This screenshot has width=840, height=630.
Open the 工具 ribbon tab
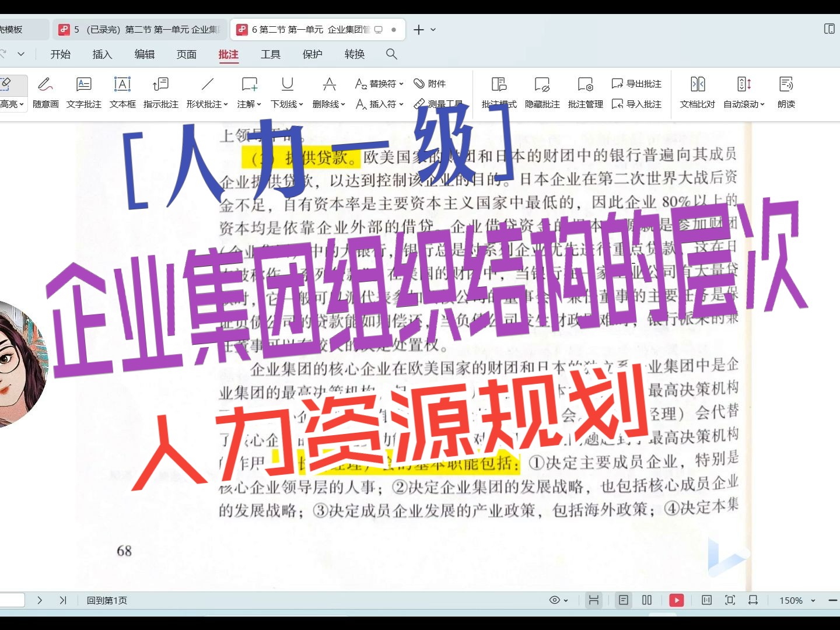[x=270, y=54]
